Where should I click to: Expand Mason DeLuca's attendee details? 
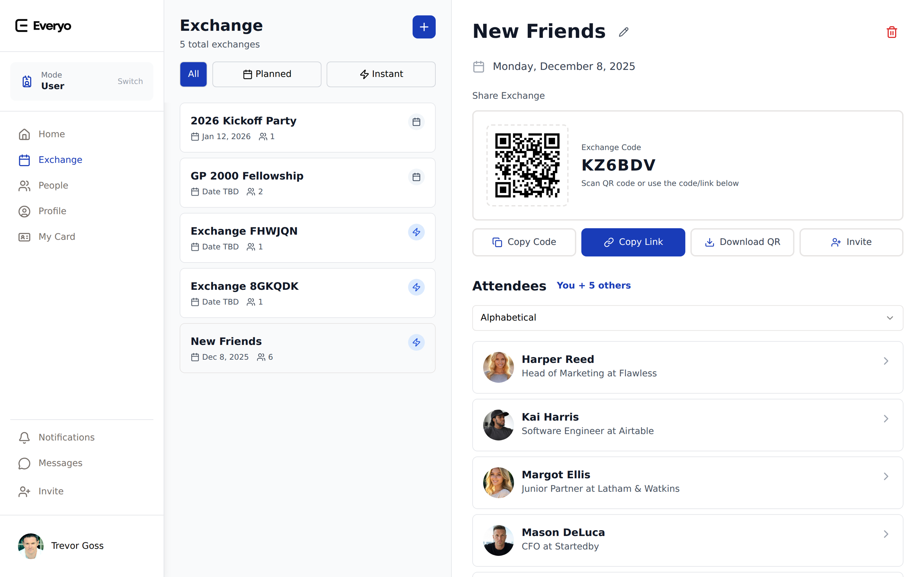[x=886, y=534]
